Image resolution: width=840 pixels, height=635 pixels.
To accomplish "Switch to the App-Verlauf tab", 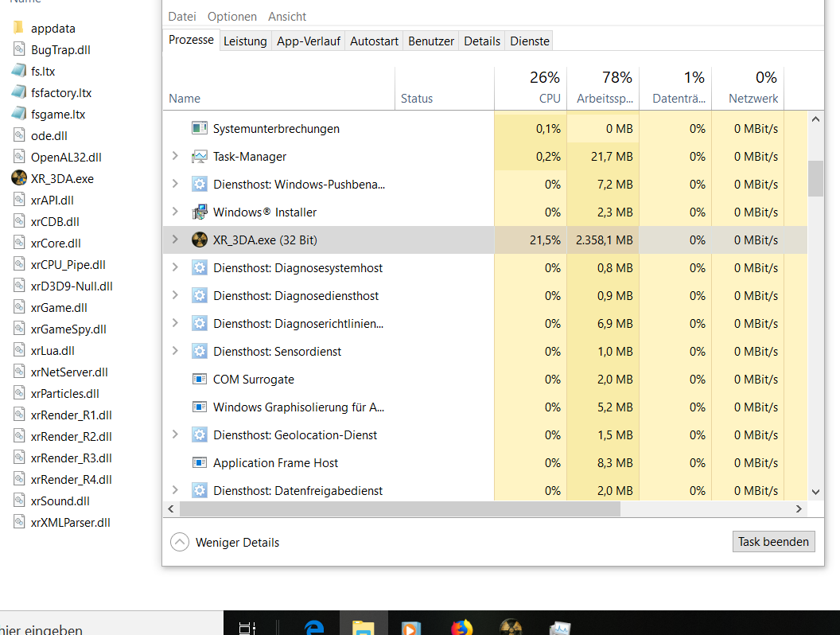I will click(309, 41).
